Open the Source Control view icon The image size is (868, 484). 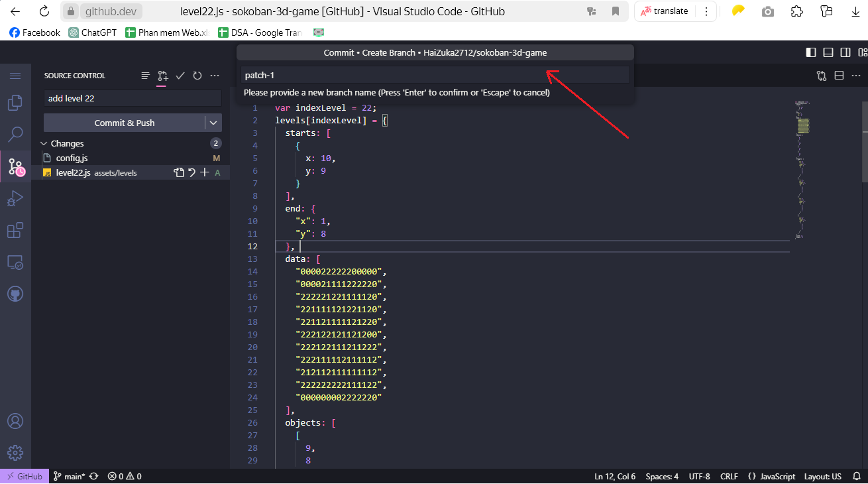(16, 166)
